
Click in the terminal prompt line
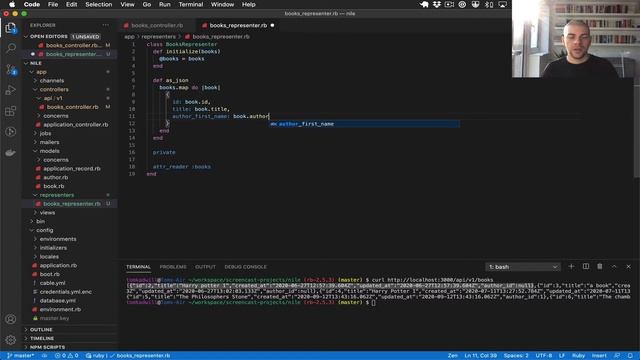(379, 302)
